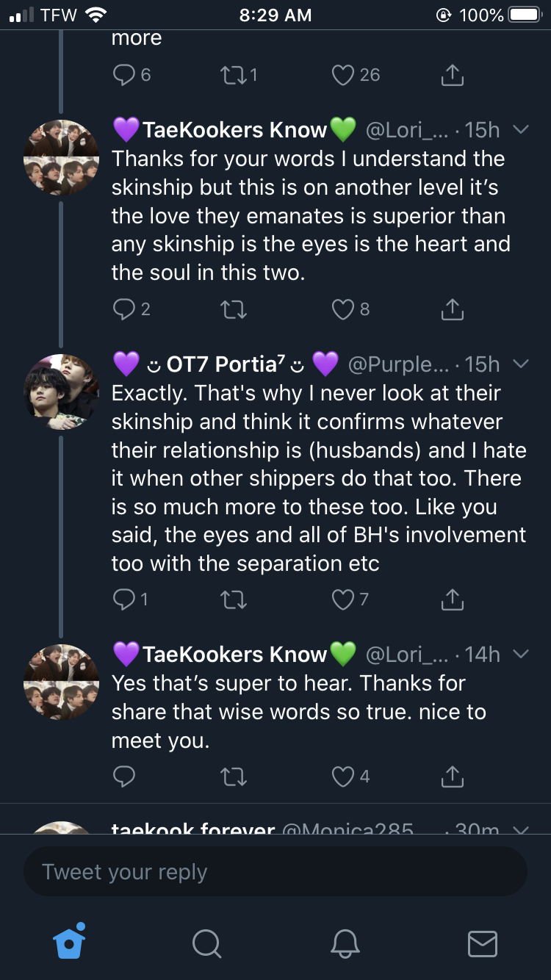This screenshot has height=980, width=551.
Task: Open the Notifications bell tab
Action: pyautogui.click(x=345, y=943)
